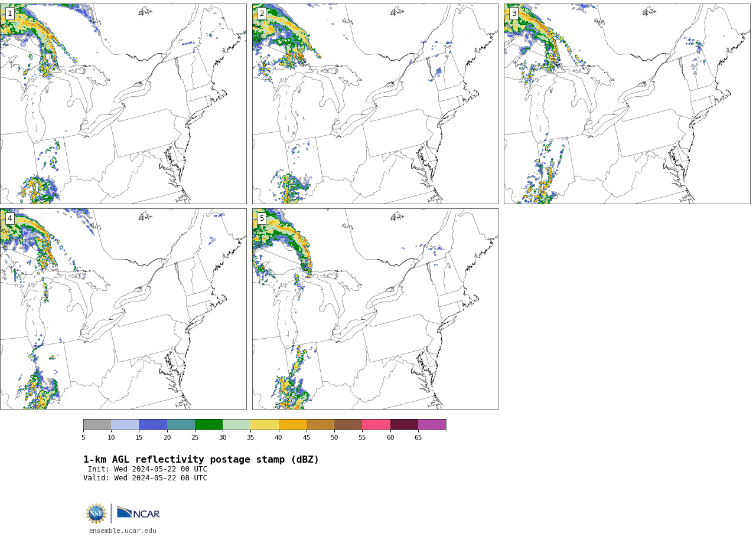The image size is (756, 537).
Task: Click the dark green 25-30 dBZ swatch
Action: pyautogui.click(x=208, y=425)
